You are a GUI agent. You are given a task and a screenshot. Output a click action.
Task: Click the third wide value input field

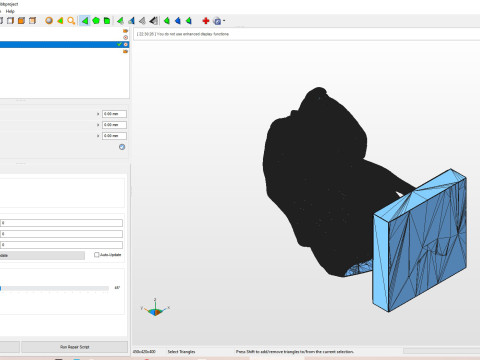(61, 245)
